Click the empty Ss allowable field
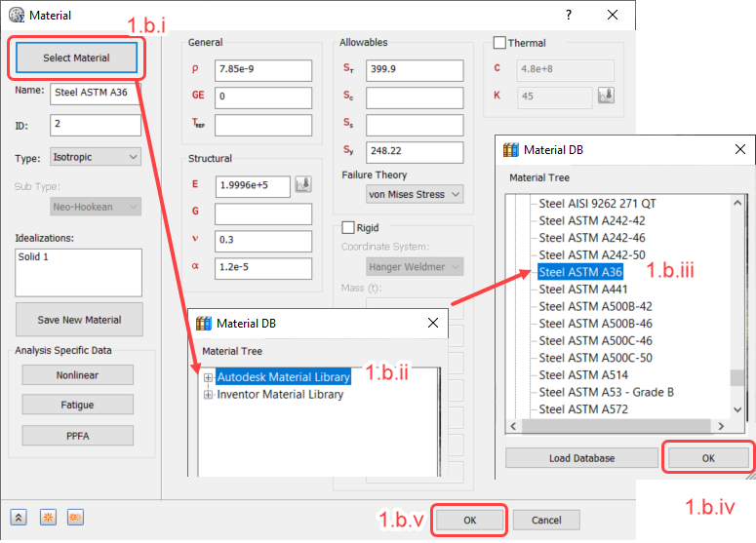Screen dimensions: 756x543 tap(415, 125)
